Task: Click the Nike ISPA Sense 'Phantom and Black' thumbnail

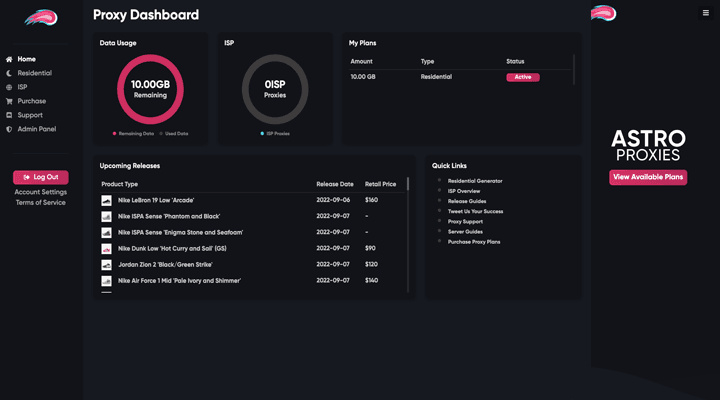Action: (x=107, y=217)
